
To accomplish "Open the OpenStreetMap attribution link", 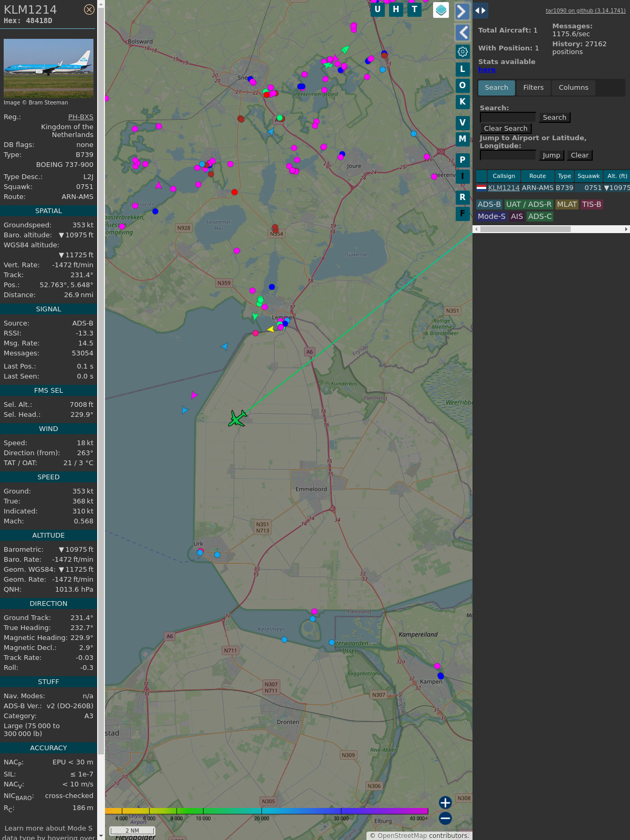I will point(402,836).
